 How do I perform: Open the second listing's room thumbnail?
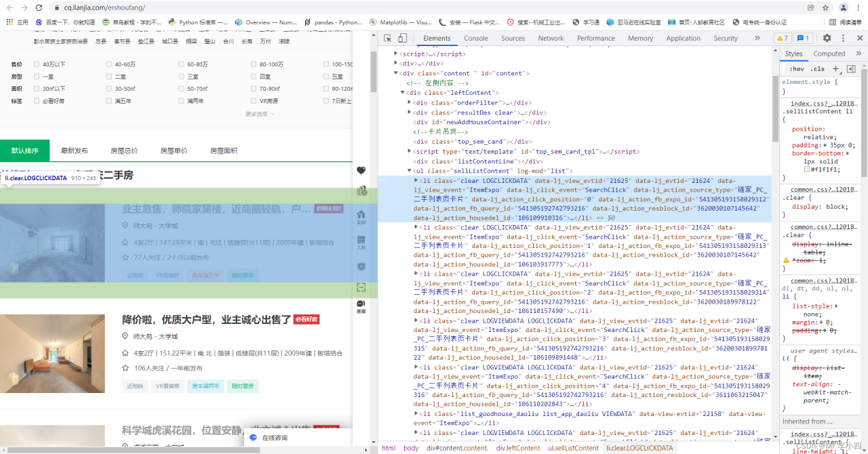click(x=52, y=354)
